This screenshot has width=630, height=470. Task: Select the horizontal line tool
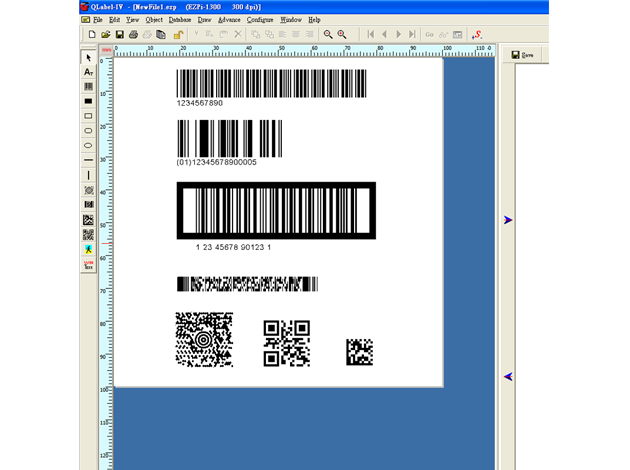88,160
